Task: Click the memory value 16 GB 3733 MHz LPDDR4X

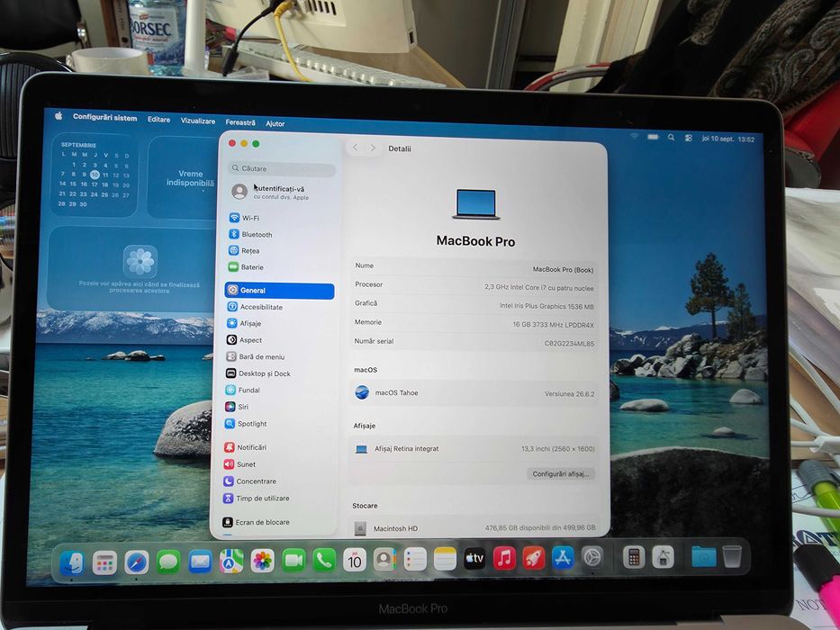Action: pos(554,325)
